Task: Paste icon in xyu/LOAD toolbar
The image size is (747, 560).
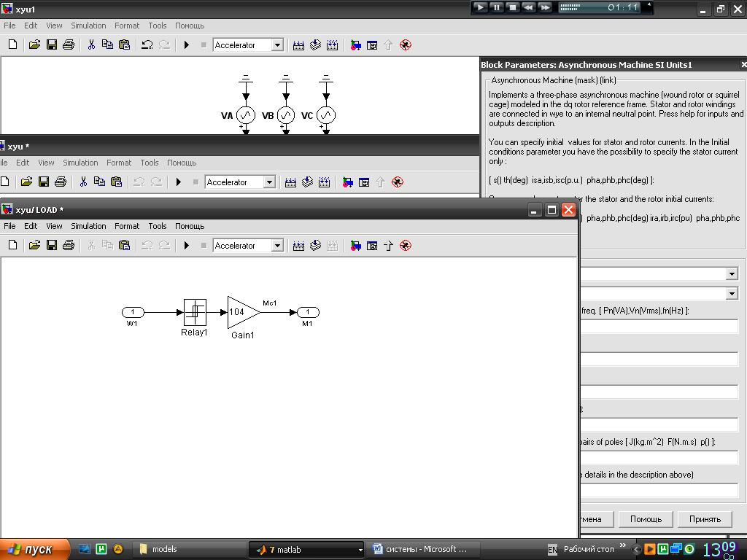Action: click(124, 245)
